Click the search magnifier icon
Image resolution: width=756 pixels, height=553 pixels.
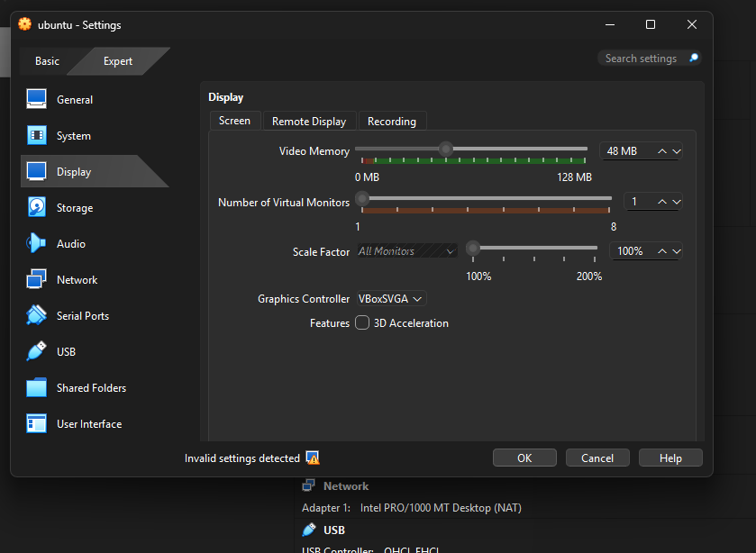694,58
